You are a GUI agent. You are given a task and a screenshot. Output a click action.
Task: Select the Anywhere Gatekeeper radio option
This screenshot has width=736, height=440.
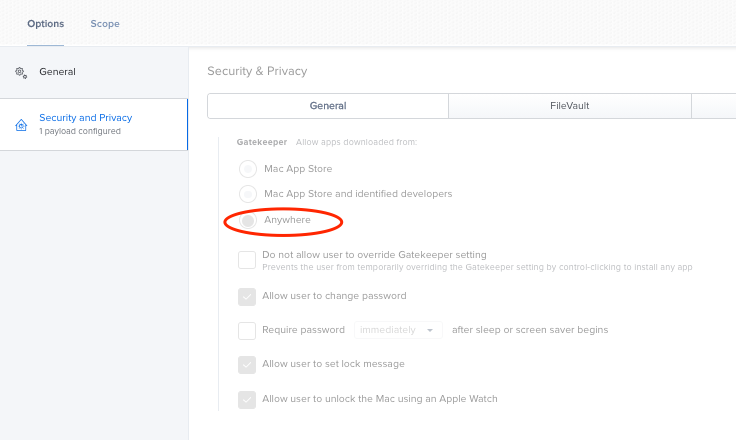click(248, 220)
